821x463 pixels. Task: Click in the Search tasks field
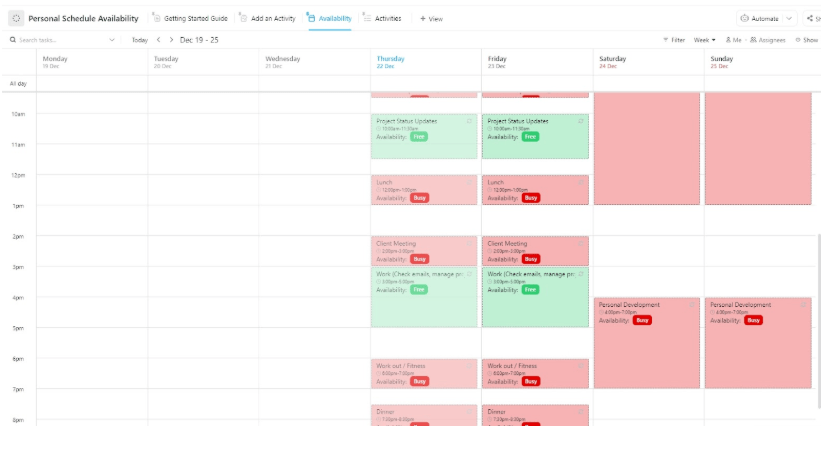[x=62, y=40]
